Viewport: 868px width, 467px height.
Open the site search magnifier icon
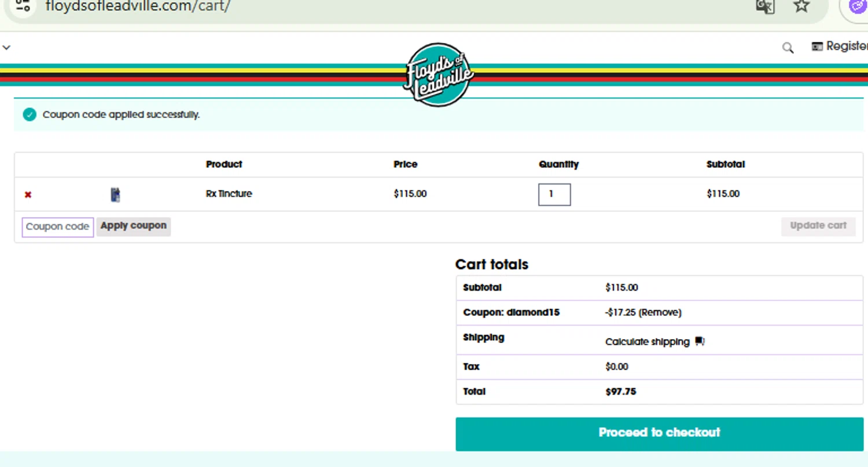pos(788,47)
